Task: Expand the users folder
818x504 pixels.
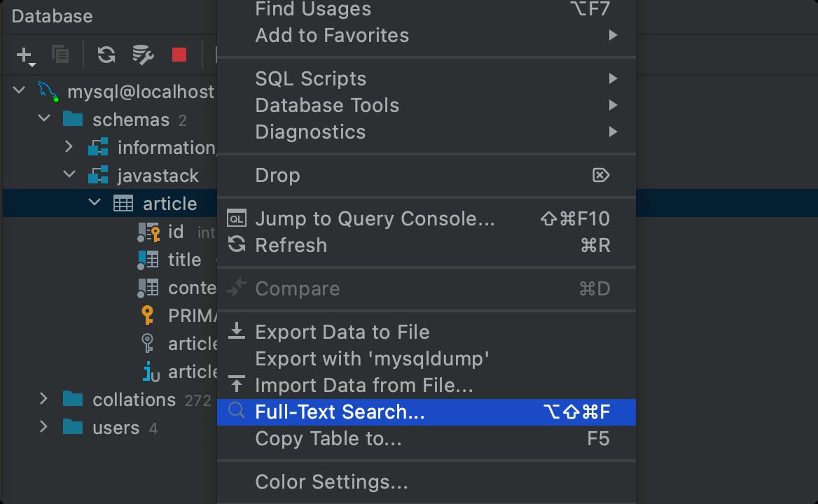Action: (x=43, y=427)
